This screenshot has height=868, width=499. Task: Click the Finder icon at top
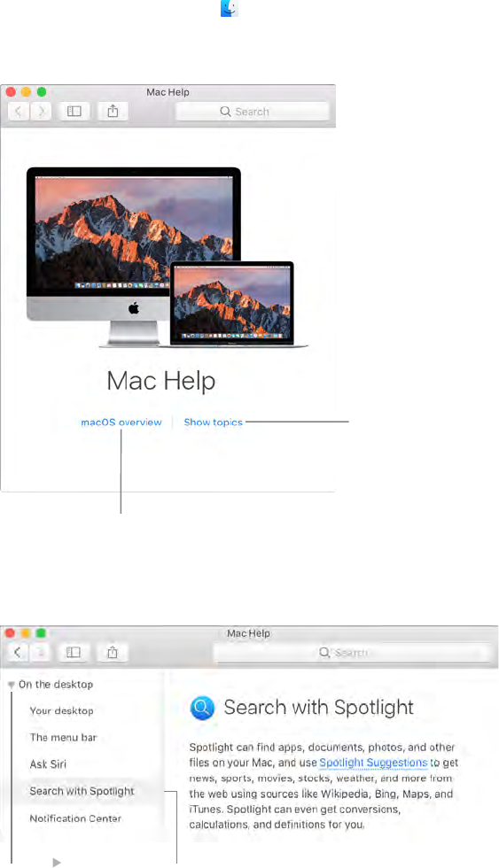tap(230, 8)
